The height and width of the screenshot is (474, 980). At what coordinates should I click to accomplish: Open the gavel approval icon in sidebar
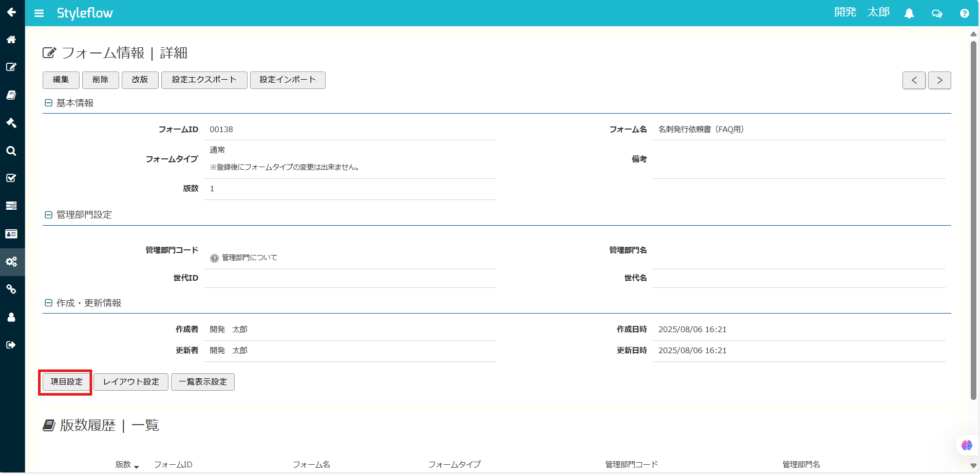[x=12, y=123]
